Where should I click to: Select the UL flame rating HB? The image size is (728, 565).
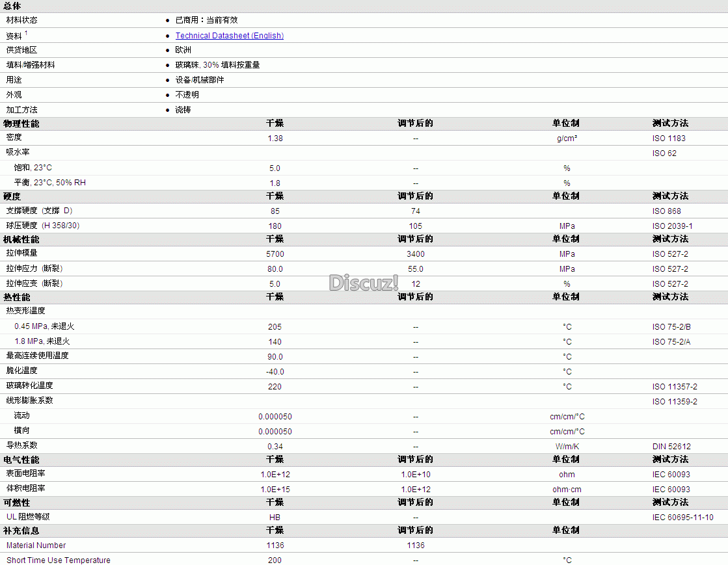coord(275,518)
